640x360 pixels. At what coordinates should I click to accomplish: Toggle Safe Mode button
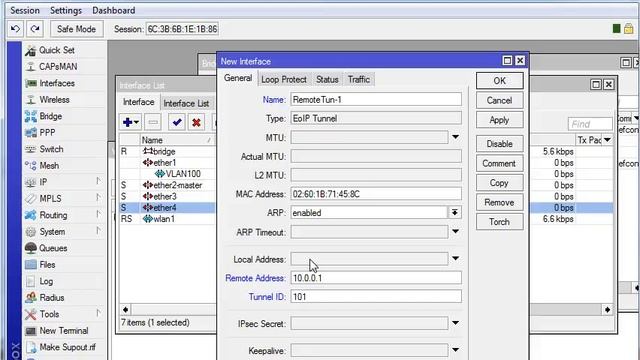click(76, 29)
